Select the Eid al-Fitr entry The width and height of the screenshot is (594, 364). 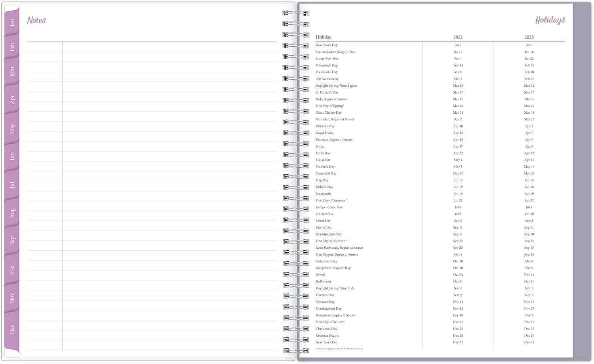323,160
